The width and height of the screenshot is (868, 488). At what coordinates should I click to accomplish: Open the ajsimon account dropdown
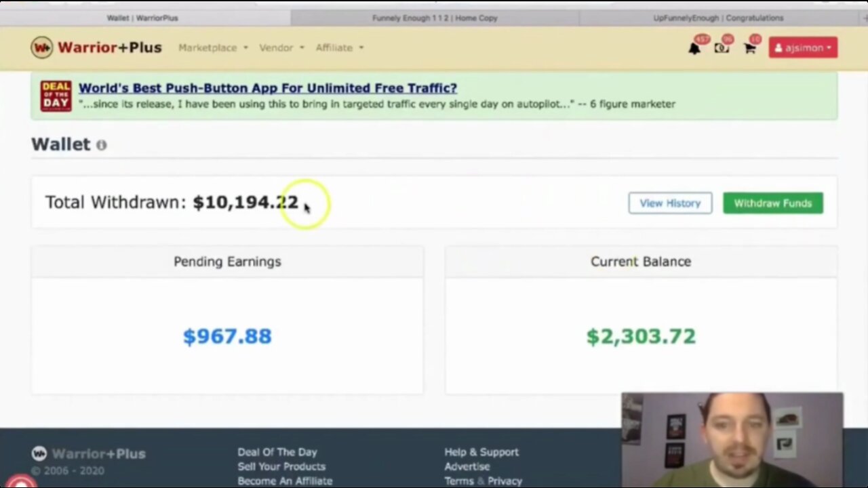(x=803, y=47)
